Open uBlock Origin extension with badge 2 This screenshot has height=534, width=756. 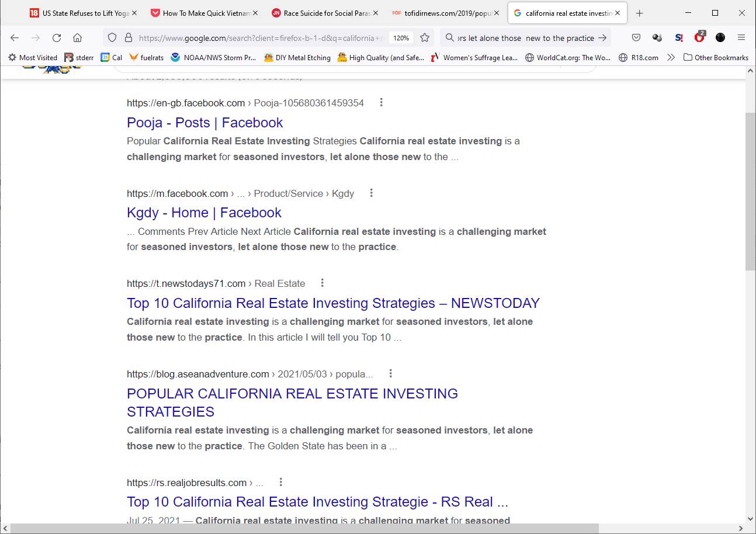(x=699, y=37)
